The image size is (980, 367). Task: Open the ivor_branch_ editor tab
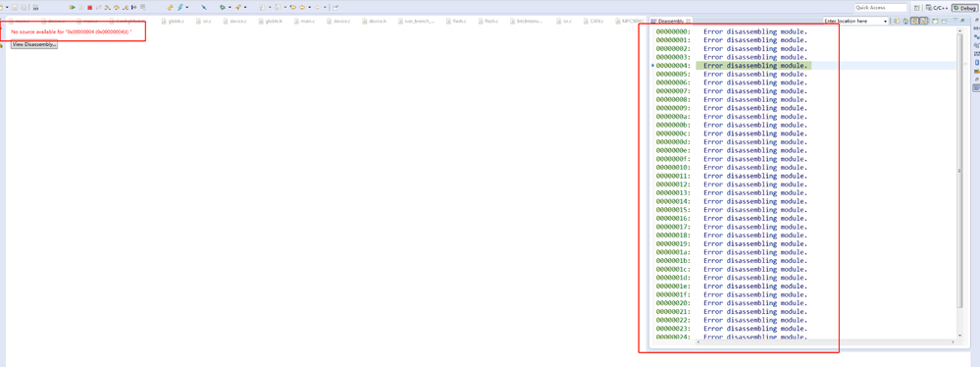(x=416, y=22)
